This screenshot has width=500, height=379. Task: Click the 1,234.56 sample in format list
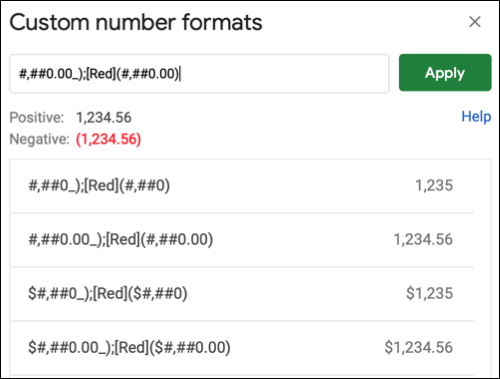[423, 239]
